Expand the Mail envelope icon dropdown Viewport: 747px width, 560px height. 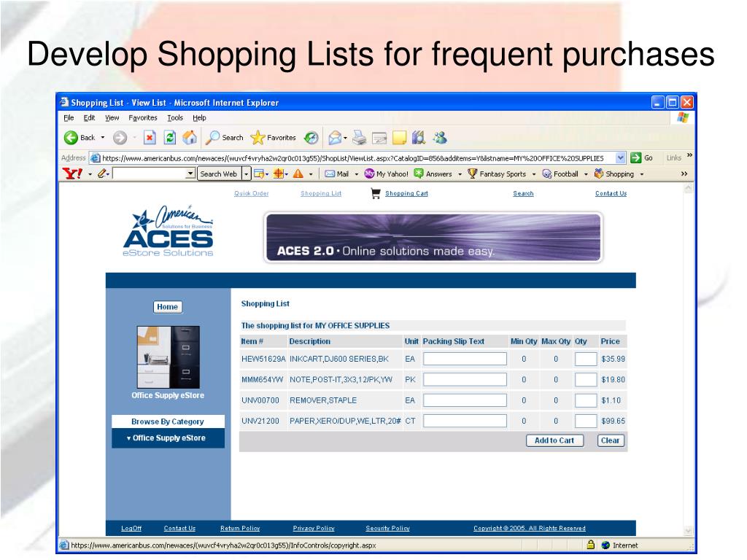click(x=345, y=138)
